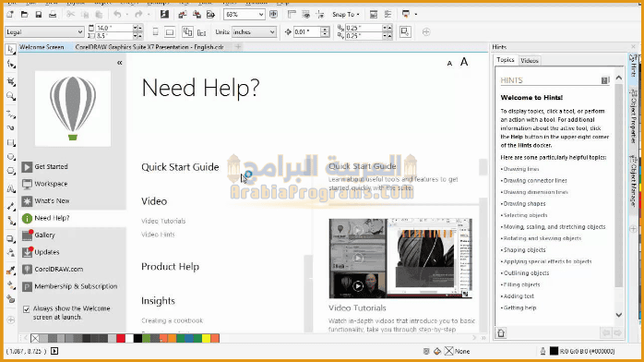The width and height of the screenshot is (644, 362).
Task: Click the no-color X swatch
Action: click(35, 338)
